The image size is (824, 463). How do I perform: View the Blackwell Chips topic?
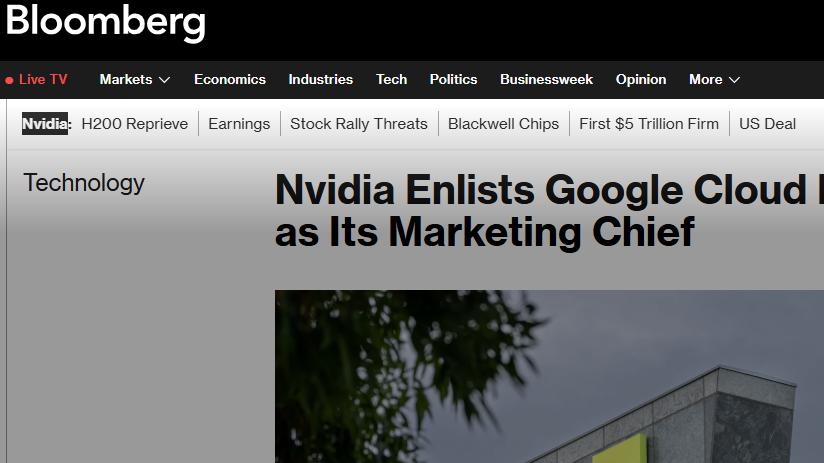[x=503, y=124]
